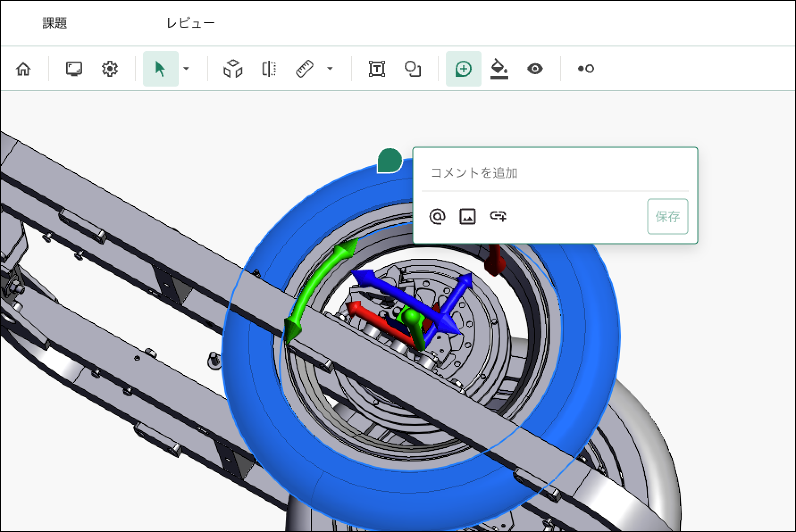Switch to the レビュー tab
Viewport: 796px width, 532px height.
(x=191, y=23)
